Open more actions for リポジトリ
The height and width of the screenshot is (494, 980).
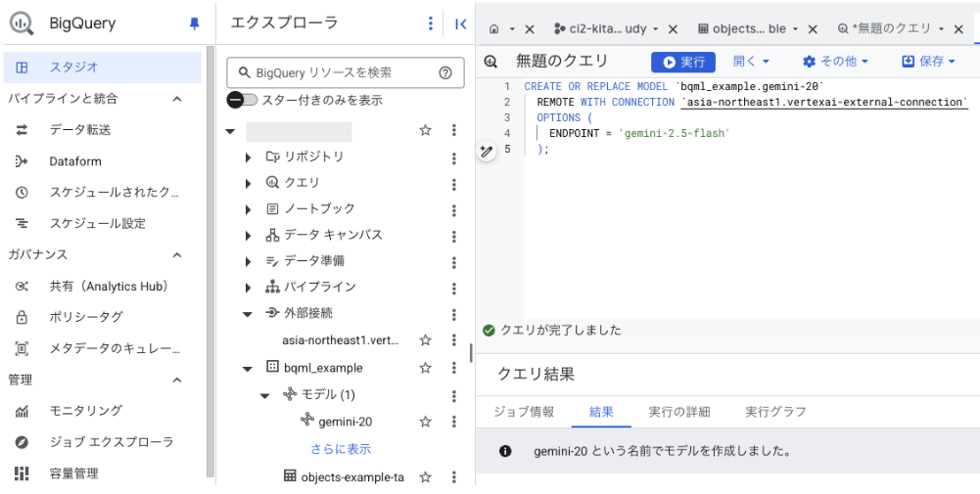tap(454, 157)
